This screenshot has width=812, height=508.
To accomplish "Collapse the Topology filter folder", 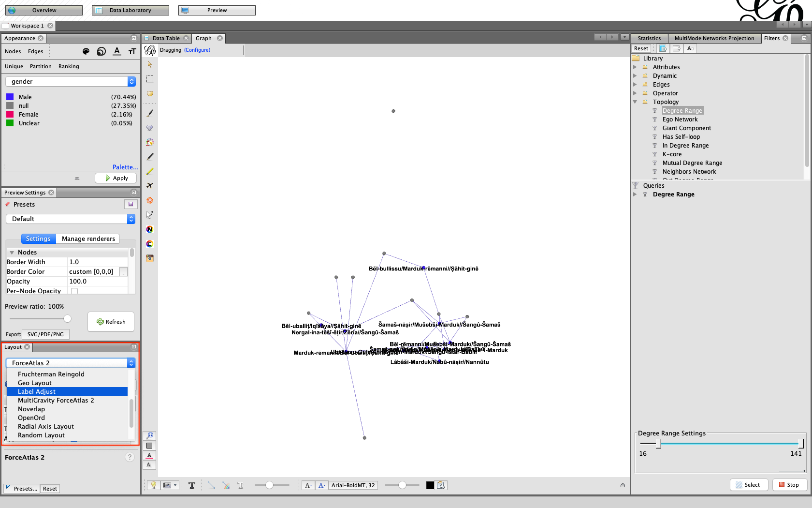I will pyautogui.click(x=635, y=102).
